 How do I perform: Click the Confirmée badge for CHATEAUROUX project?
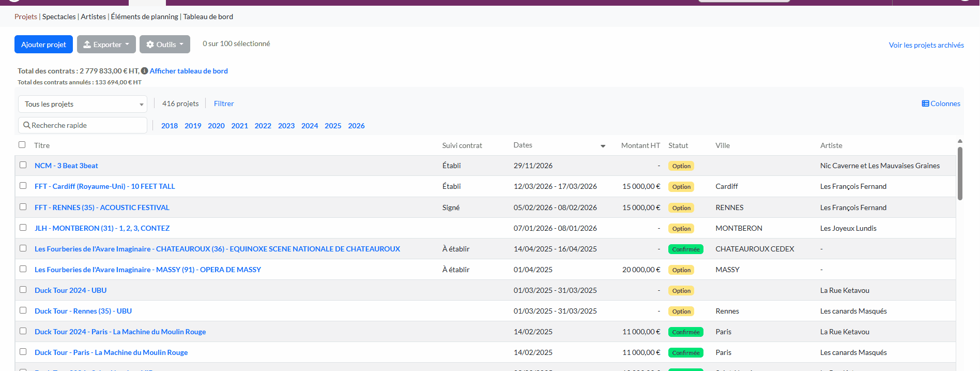tap(685, 249)
